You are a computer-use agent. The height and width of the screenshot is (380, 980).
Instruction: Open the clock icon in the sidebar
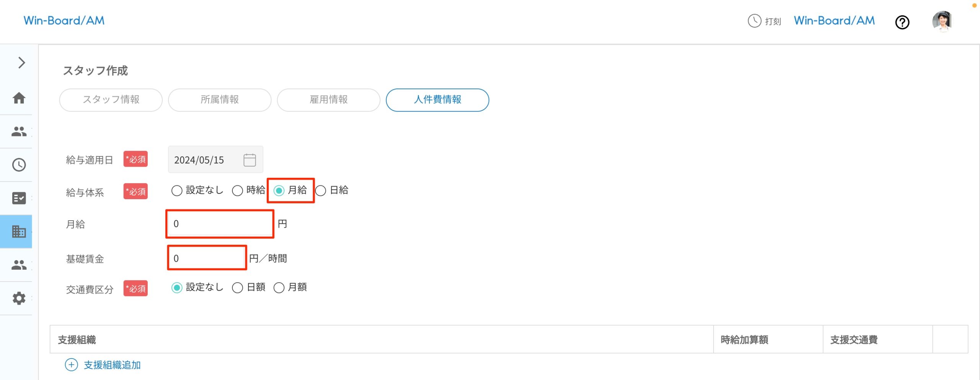19,165
